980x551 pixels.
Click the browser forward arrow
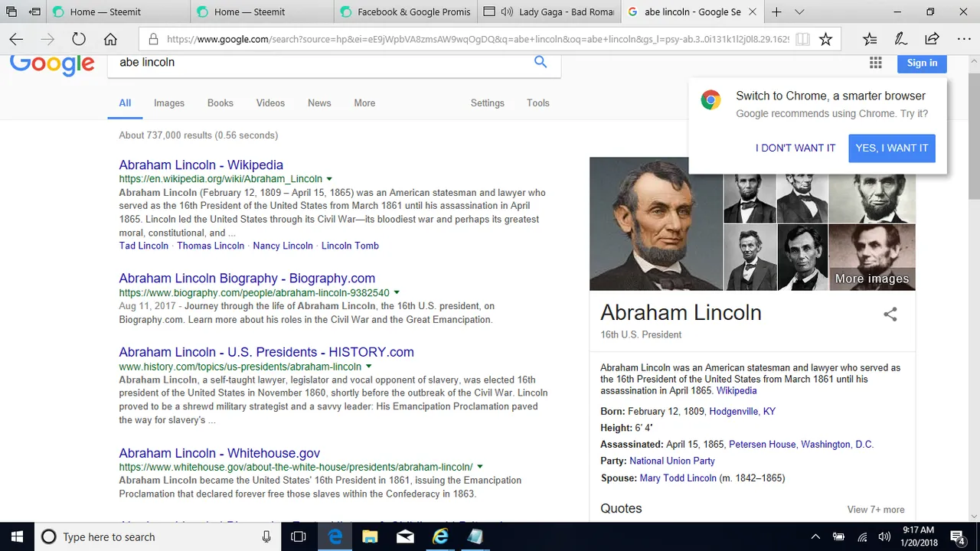(47, 39)
